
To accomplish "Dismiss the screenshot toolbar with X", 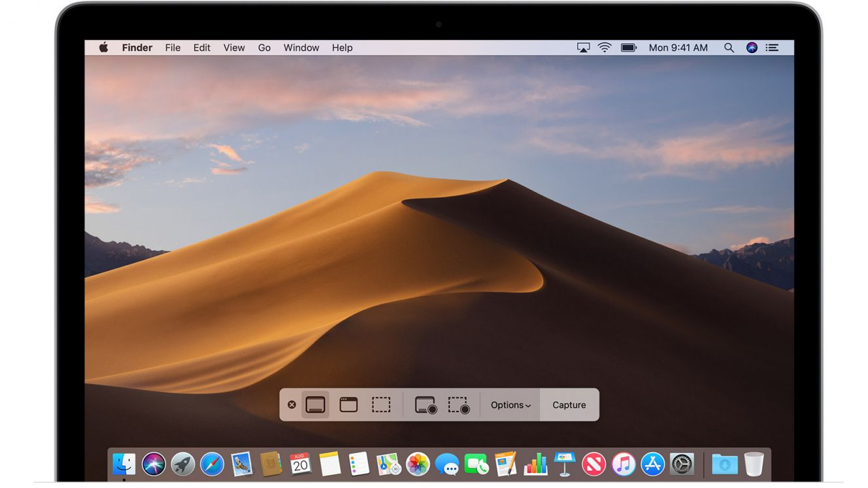I will click(x=292, y=404).
